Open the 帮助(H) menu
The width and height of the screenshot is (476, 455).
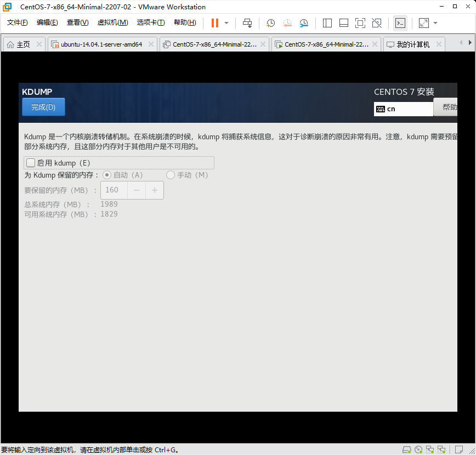coord(185,22)
